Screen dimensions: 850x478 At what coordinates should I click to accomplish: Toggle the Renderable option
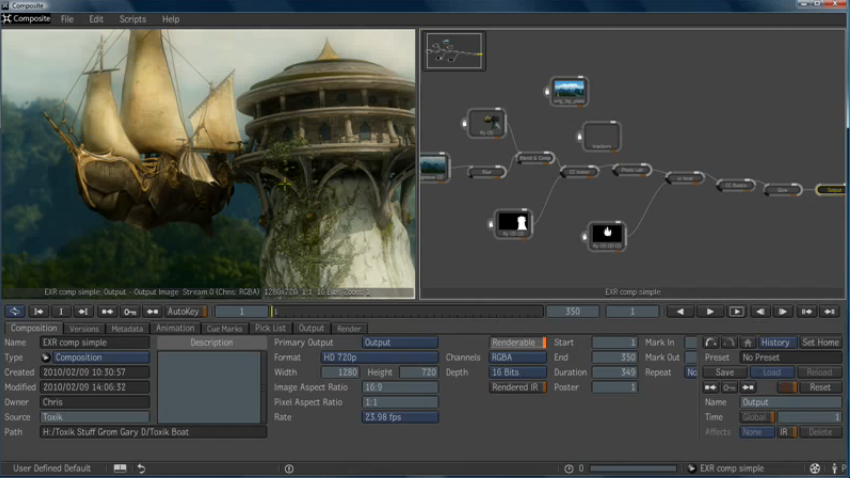517,342
